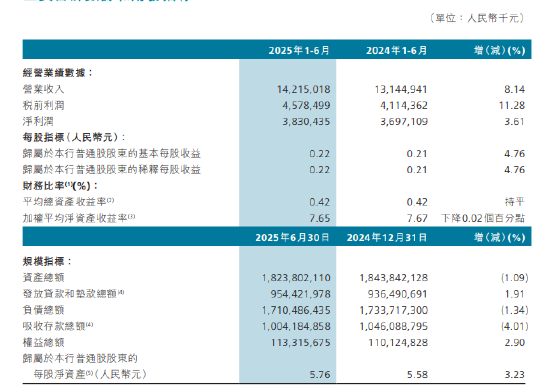Image resolution: width=550 pixels, height=387 pixels.
Task: Click the 每股淨資產(人民幣元) row label
Action: tap(90, 374)
